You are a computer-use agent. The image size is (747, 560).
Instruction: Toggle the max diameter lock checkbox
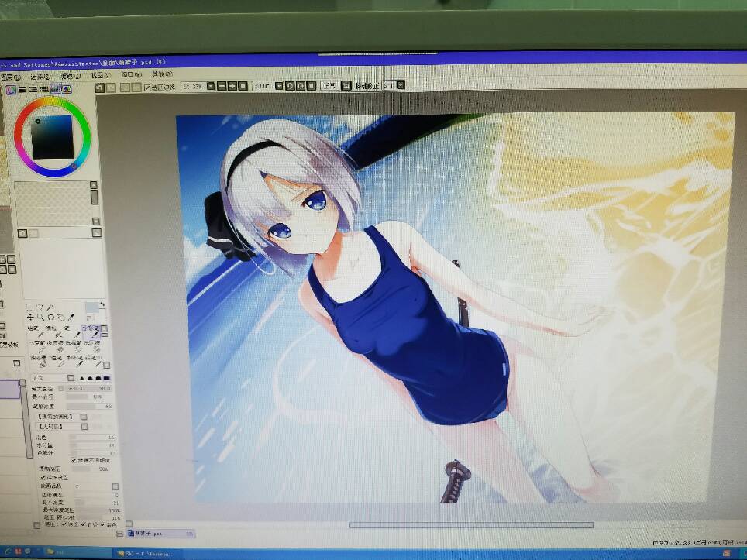(x=60, y=389)
